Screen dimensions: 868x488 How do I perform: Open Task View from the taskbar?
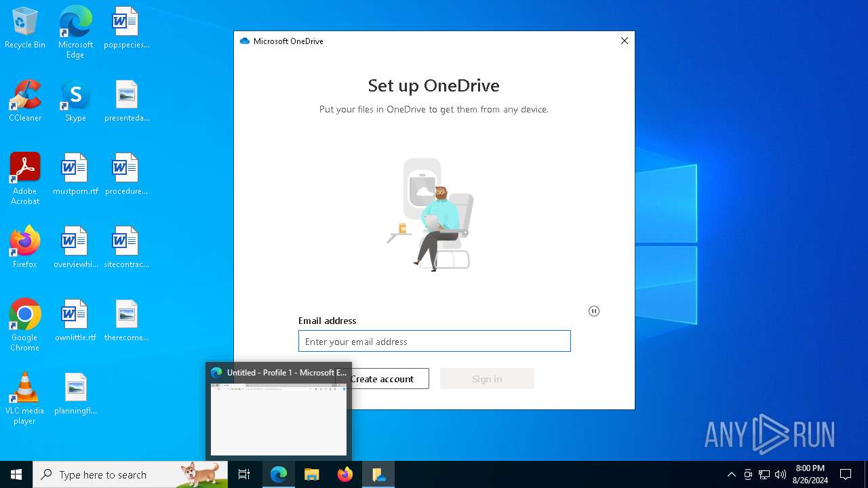(x=244, y=474)
